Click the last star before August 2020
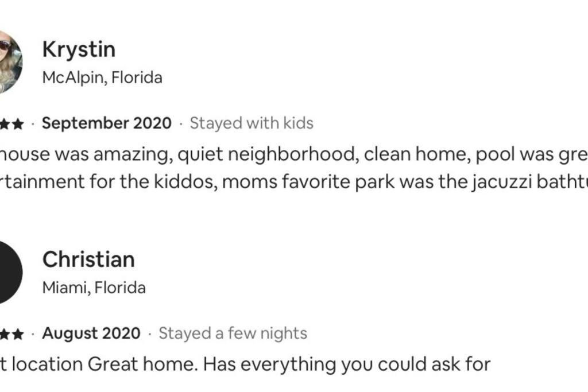 click(x=18, y=334)
